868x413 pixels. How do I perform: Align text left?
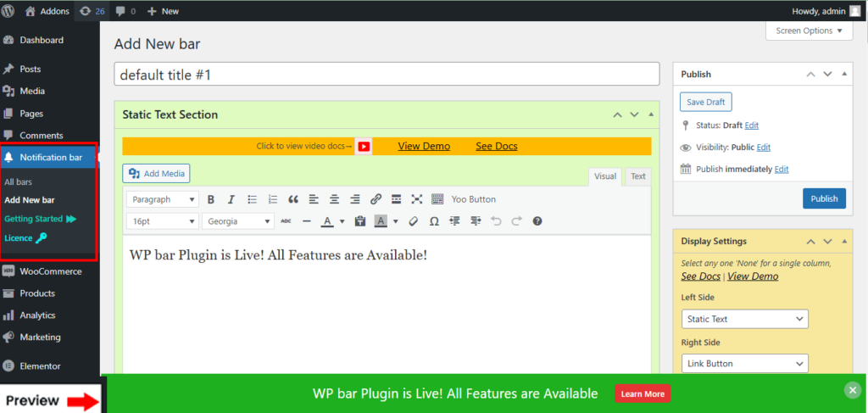coord(314,199)
